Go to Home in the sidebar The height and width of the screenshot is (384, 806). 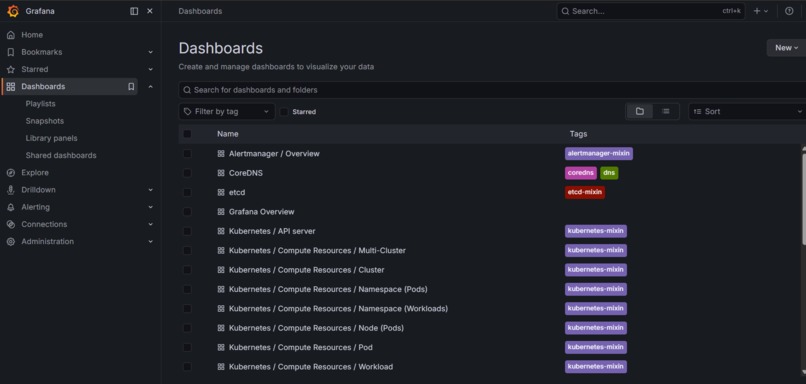(x=32, y=35)
